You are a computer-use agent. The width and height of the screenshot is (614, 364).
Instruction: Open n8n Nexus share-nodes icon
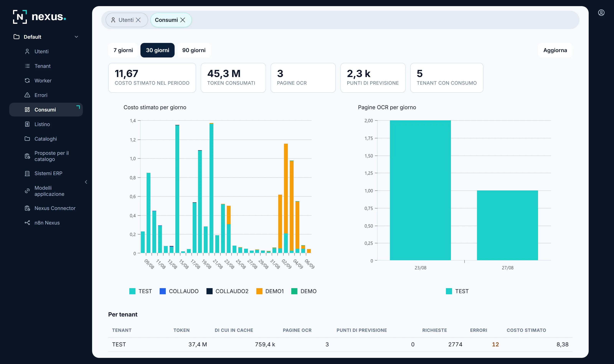click(x=27, y=223)
